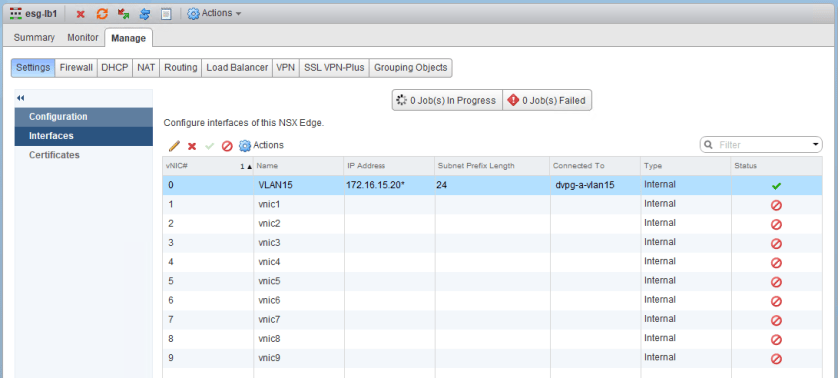This screenshot has width=838, height=378.
Task: Click the red disconnect interface icon
Action: pos(227,146)
